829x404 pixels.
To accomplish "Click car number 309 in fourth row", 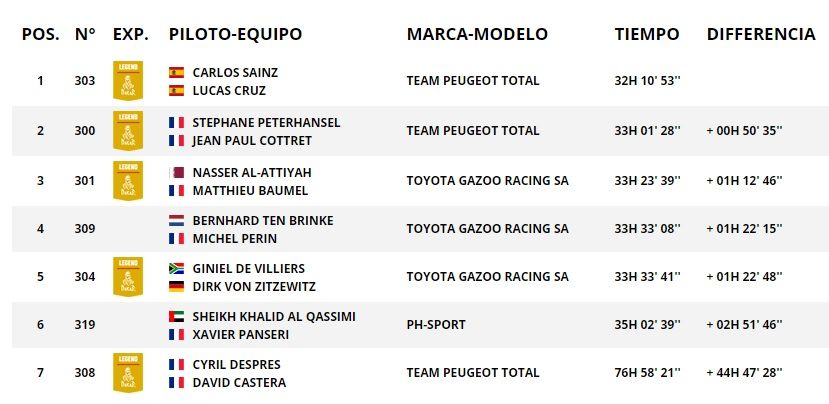I will [85, 228].
